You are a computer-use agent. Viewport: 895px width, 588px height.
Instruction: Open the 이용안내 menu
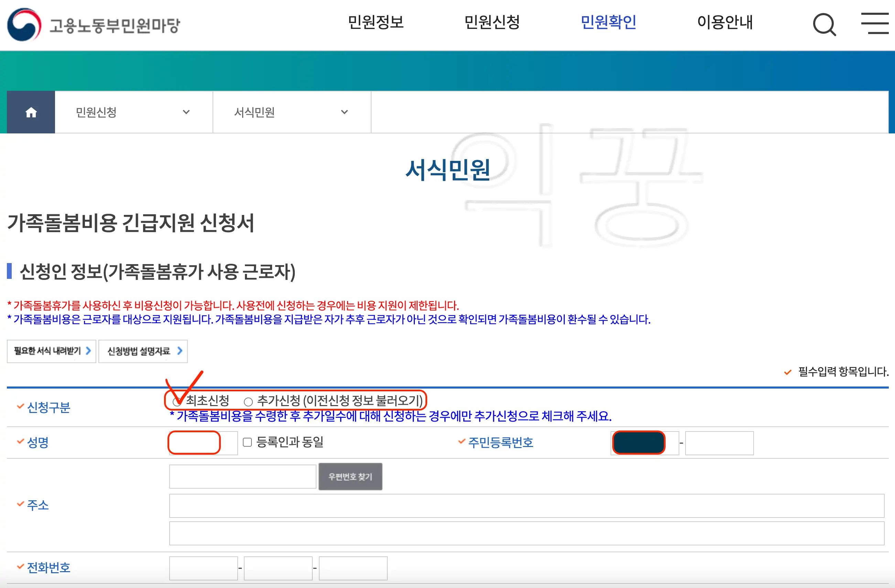click(x=725, y=23)
